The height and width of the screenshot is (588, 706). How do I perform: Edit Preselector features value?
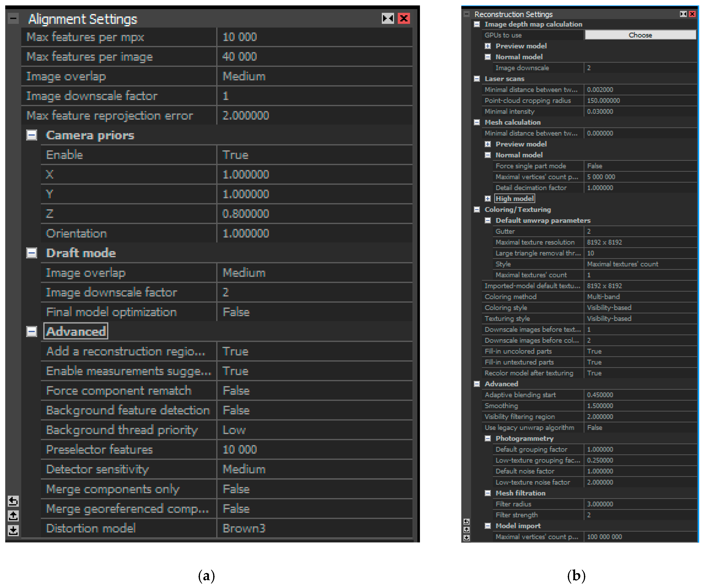click(x=315, y=449)
